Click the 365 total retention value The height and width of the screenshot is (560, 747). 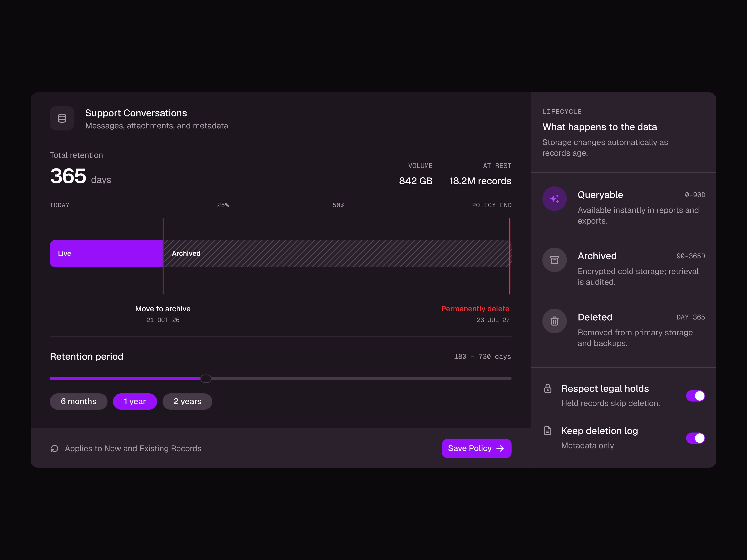click(68, 176)
